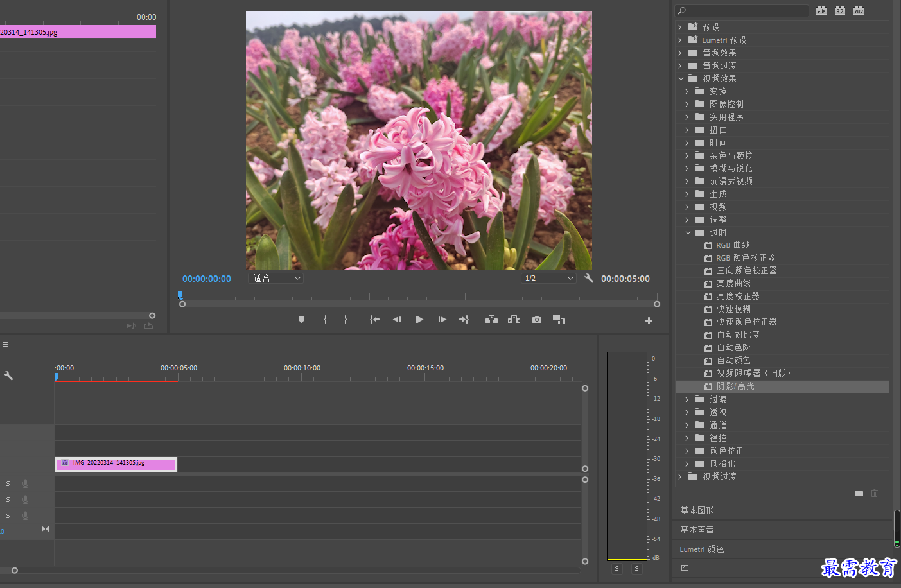Expand the 预设 folder
Screen dimensions: 901x588
680,27
